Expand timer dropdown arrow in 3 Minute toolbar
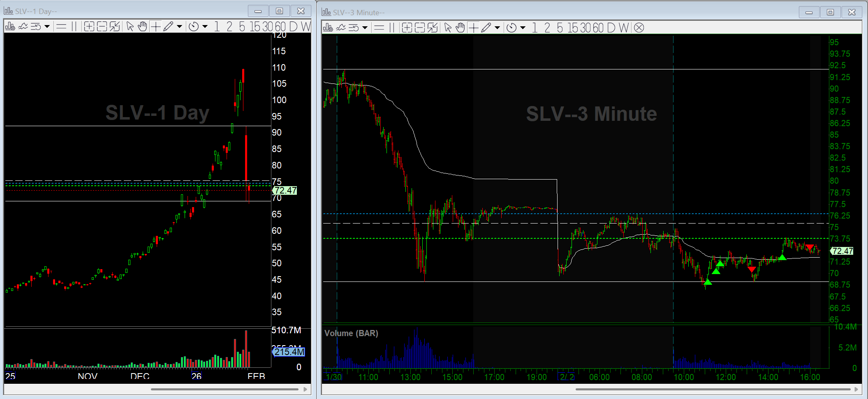Viewport: 868px width, 399px height. click(523, 28)
